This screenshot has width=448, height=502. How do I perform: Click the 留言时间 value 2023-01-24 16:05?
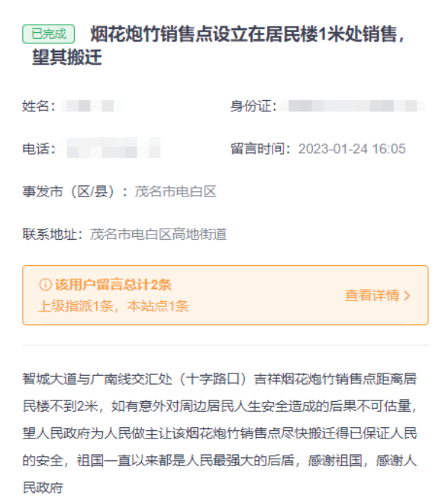(x=352, y=149)
